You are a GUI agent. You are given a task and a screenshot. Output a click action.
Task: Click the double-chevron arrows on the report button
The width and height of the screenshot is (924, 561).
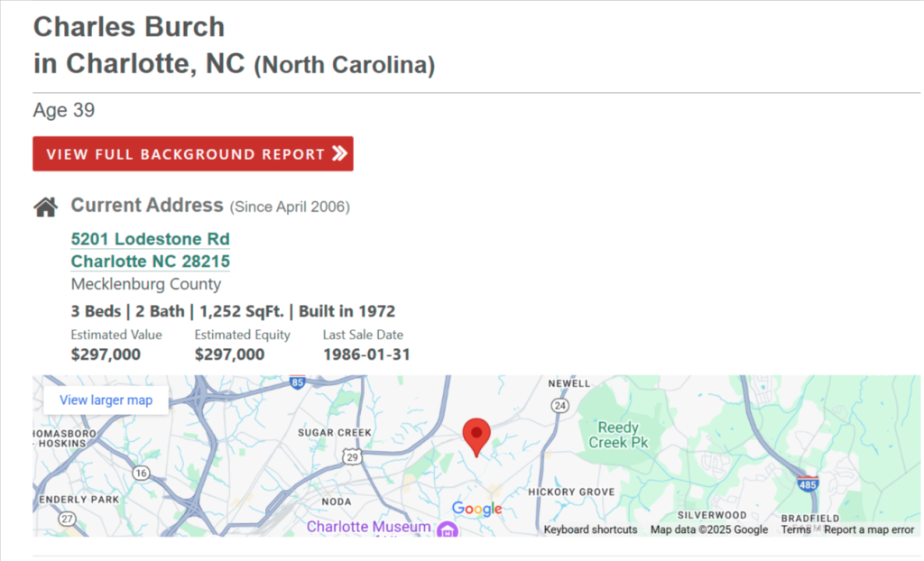coord(340,153)
